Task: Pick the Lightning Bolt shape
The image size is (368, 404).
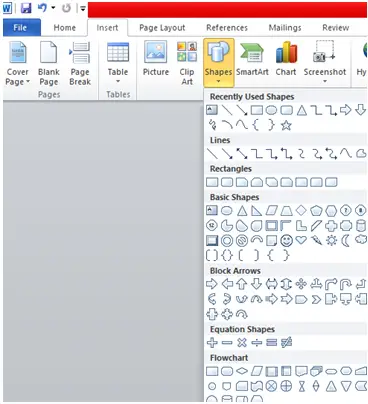Action: (x=316, y=240)
